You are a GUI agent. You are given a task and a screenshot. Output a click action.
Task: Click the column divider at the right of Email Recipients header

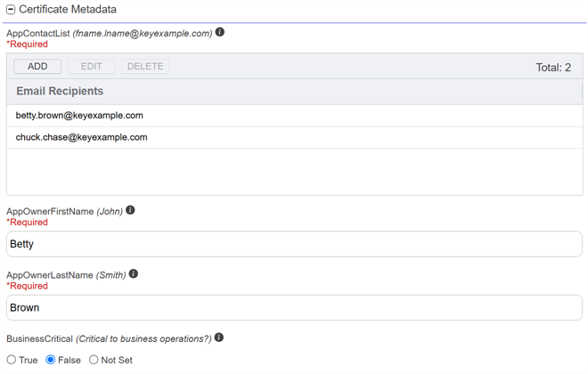(581, 91)
